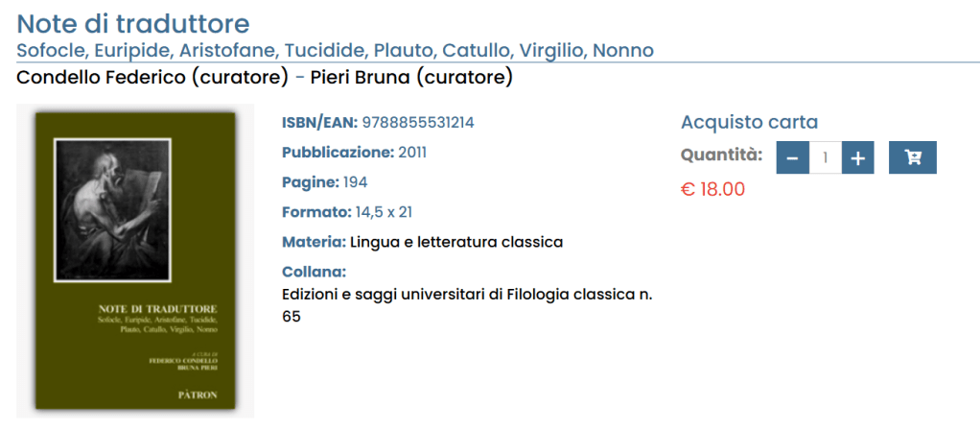
Task: Click the price € 18.00
Action: (x=712, y=189)
